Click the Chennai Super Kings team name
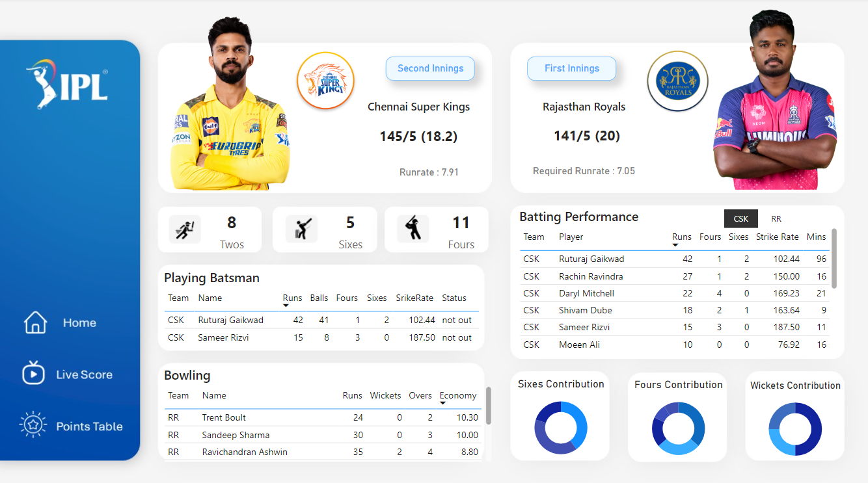 (x=418, y=107)
